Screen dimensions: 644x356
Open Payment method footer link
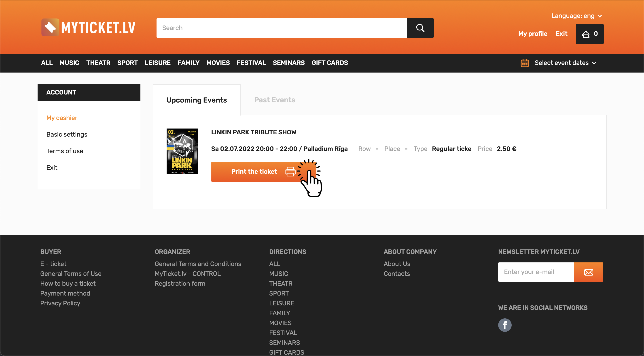(x=65, y=293)
